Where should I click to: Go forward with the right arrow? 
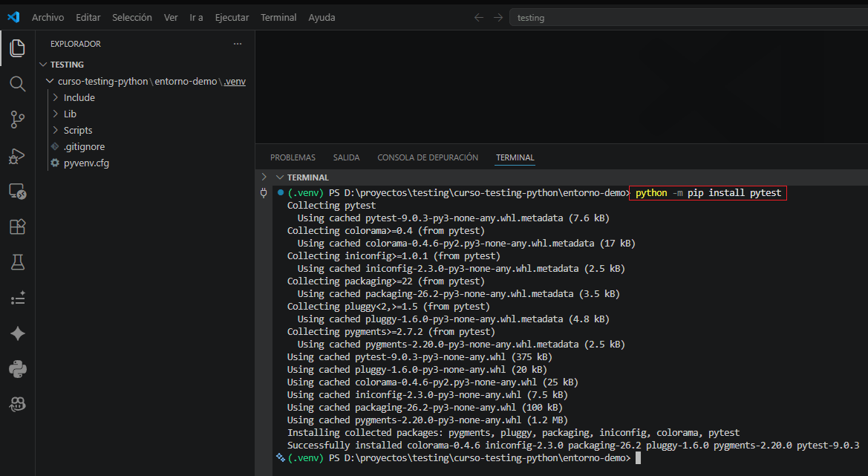[x=498, y=18]
